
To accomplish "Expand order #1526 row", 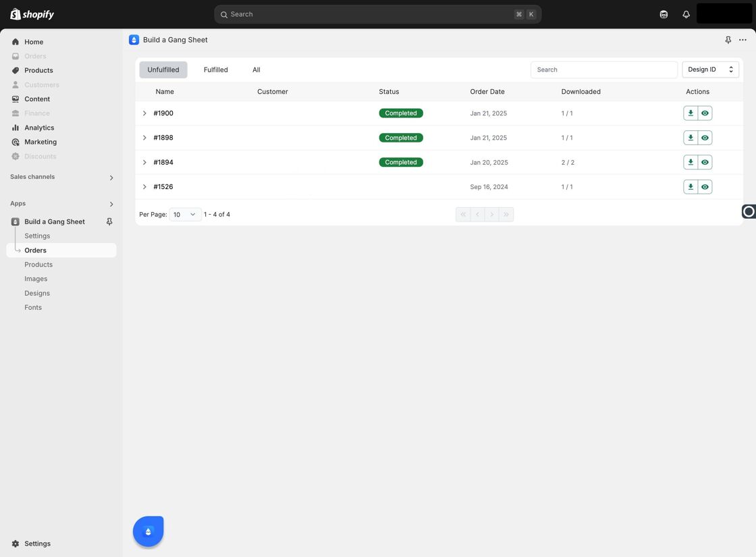I will pyautogui.click(x=144, y=187).
